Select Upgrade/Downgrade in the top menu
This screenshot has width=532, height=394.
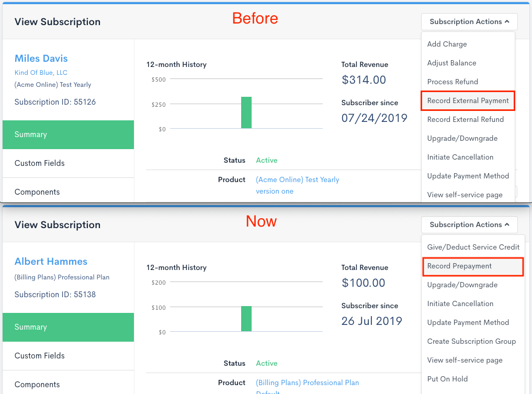click(x=463, y=138)
